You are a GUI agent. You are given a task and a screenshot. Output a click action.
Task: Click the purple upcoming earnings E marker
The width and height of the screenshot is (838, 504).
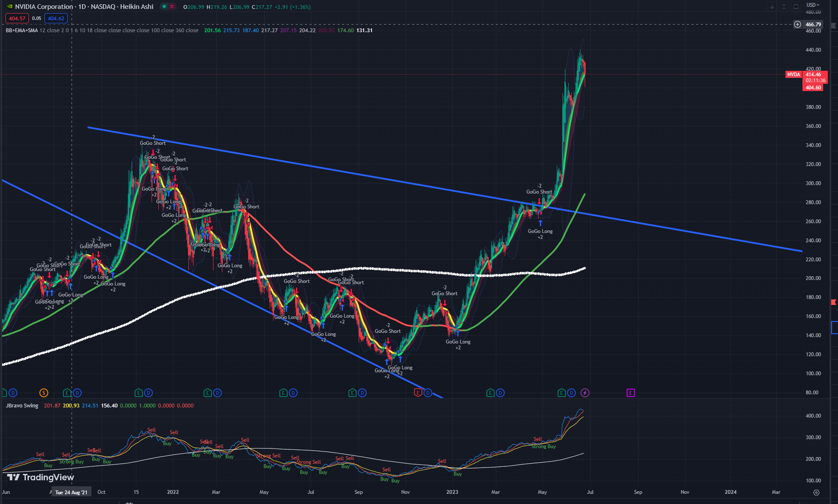[x=631, y=393]
